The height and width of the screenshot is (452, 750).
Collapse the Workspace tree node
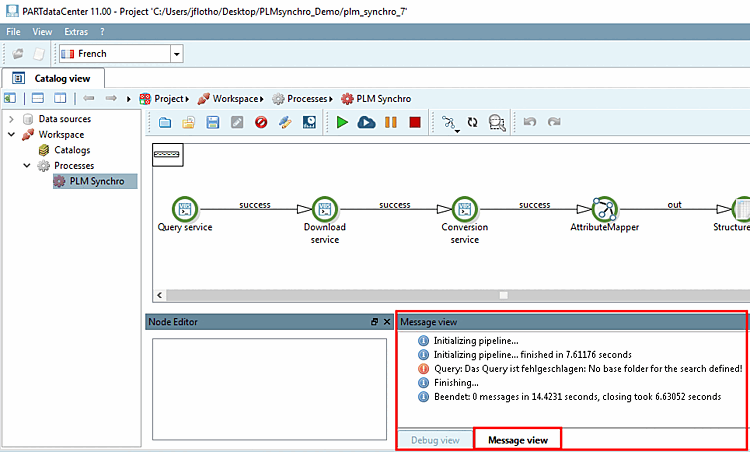coord(11,135)
